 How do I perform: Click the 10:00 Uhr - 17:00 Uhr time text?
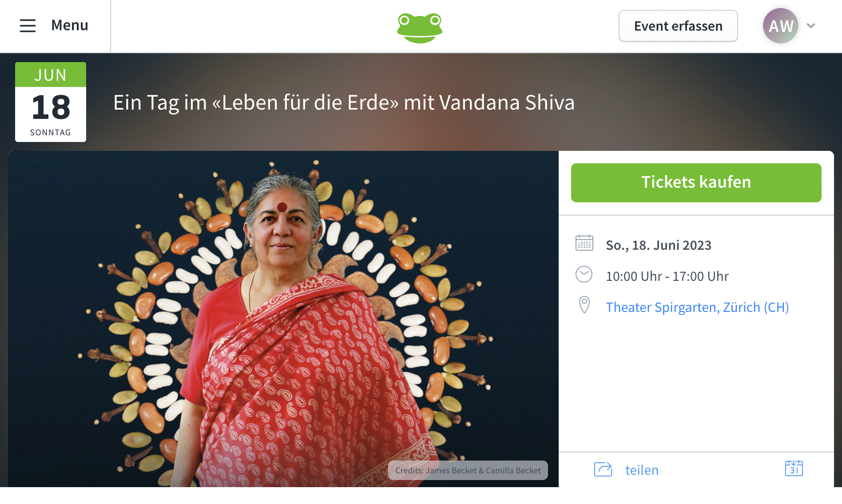pyautogui.click(x=667, y=276)
